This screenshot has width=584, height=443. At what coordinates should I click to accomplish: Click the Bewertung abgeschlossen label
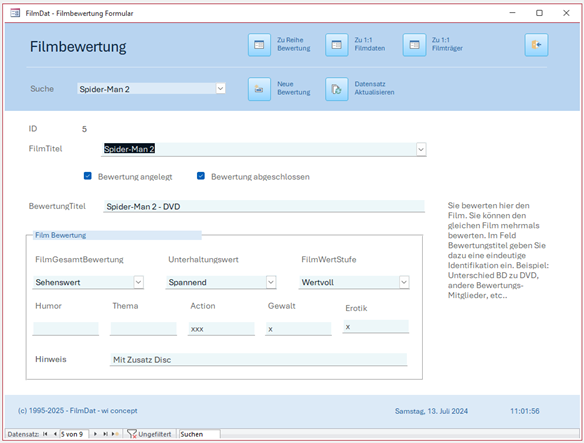point(260,177)
